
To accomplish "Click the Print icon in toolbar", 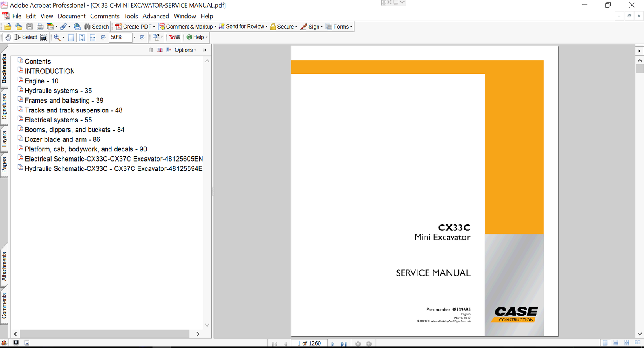I will coord(40,27).
